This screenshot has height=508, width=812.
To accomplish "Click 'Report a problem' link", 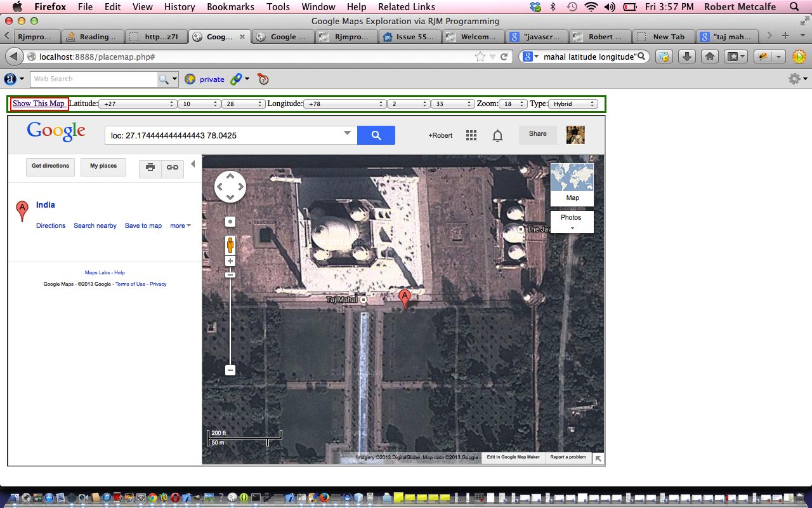I will 568,457.
